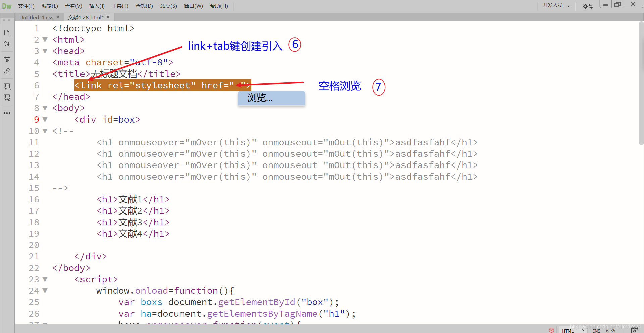Screen dimensions: 644x333
Task: Collapse script tag on line 23
Action: [45, 279]
